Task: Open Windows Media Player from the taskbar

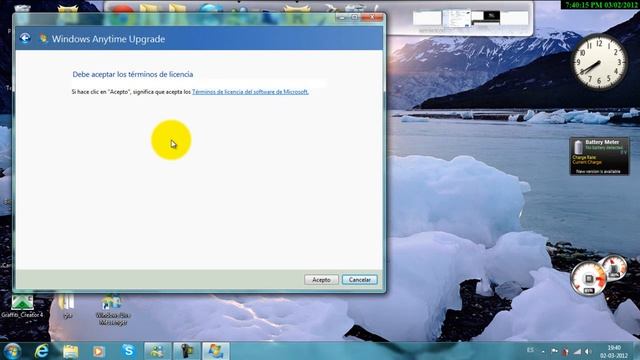Action: tap(98, 351)
